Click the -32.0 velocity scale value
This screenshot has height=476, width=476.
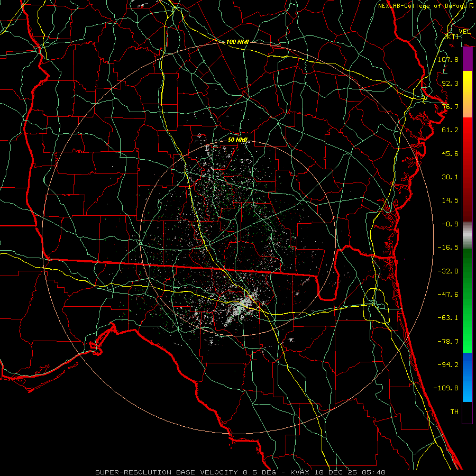[448, 271]
